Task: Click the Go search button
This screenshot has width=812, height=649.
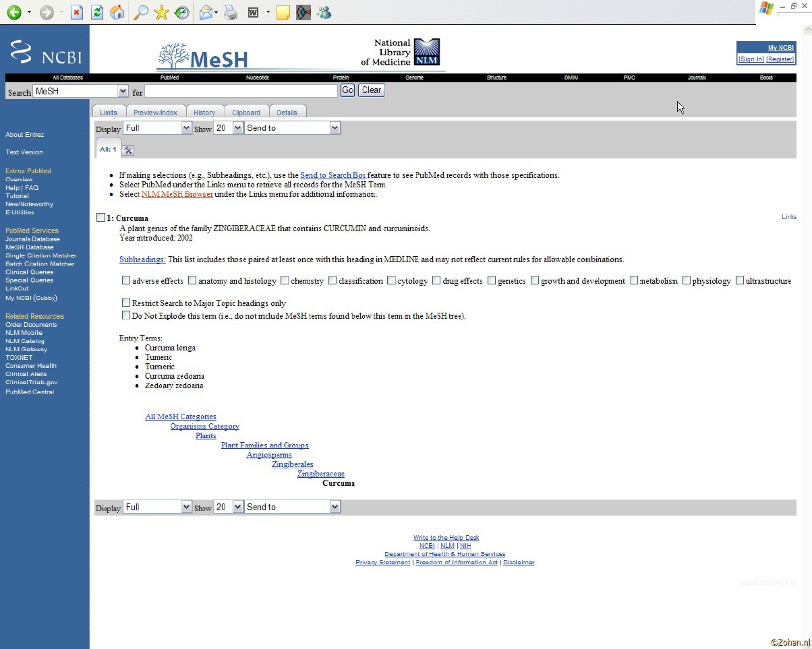Action: [x=347, y=90]
